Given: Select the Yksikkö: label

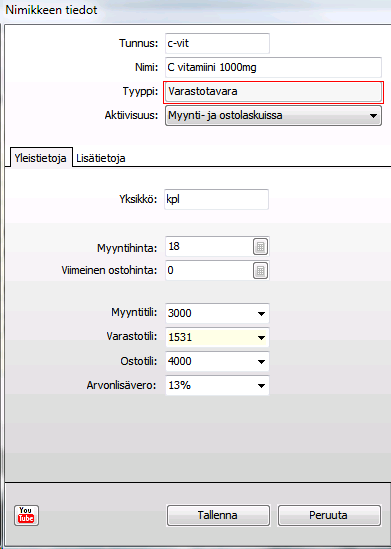Looking at the screenshot, I should pyautogui.click(x=138, y=199).
